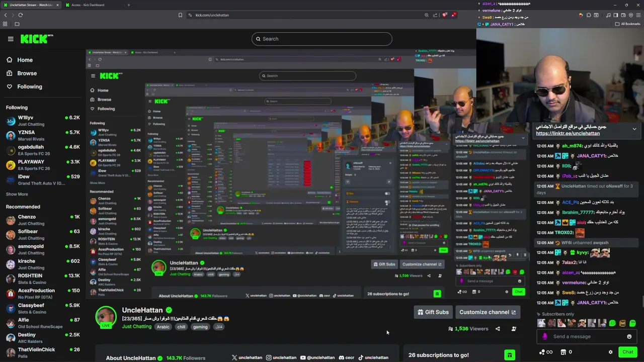This screenshot has width=644, height=362.
Task: Insert the green smiley Kick emote
Action: [x=612, y=323]
